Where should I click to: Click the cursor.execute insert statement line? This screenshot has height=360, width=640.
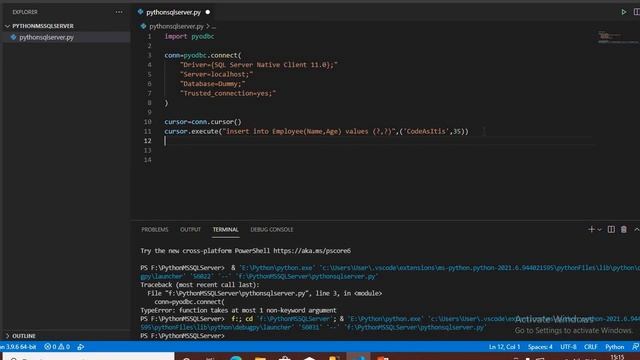pos(316,131)
